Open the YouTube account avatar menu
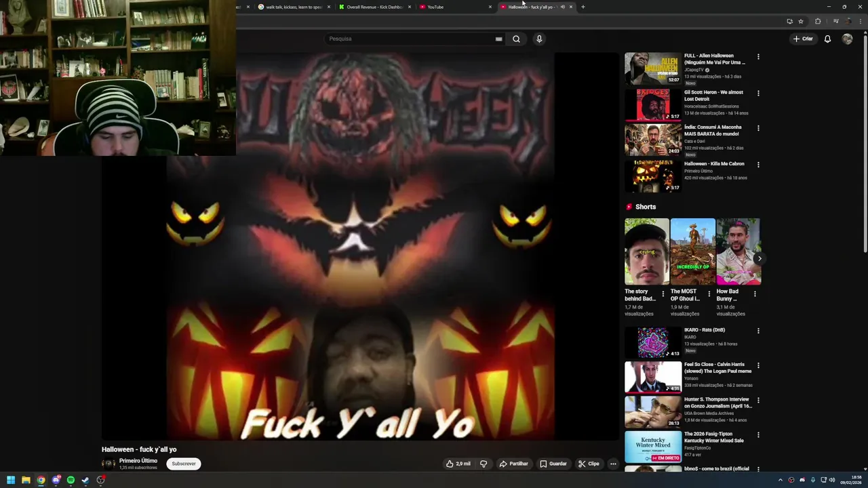Screen dimensions: 868x488 pos(847,39)
